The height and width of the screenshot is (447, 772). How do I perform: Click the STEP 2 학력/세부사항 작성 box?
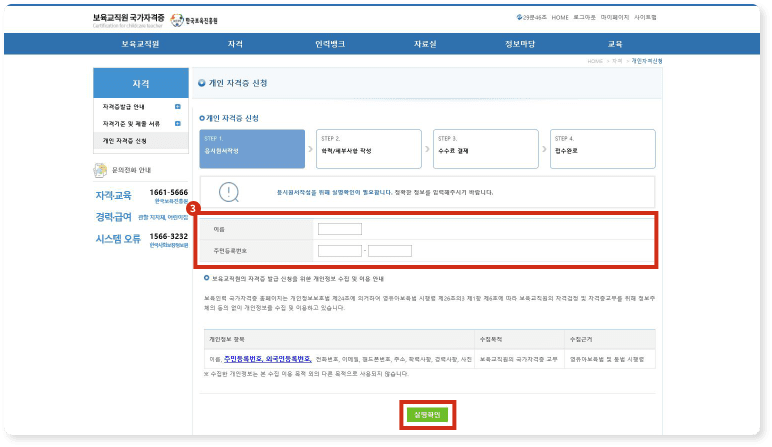(x=369, y=149)
